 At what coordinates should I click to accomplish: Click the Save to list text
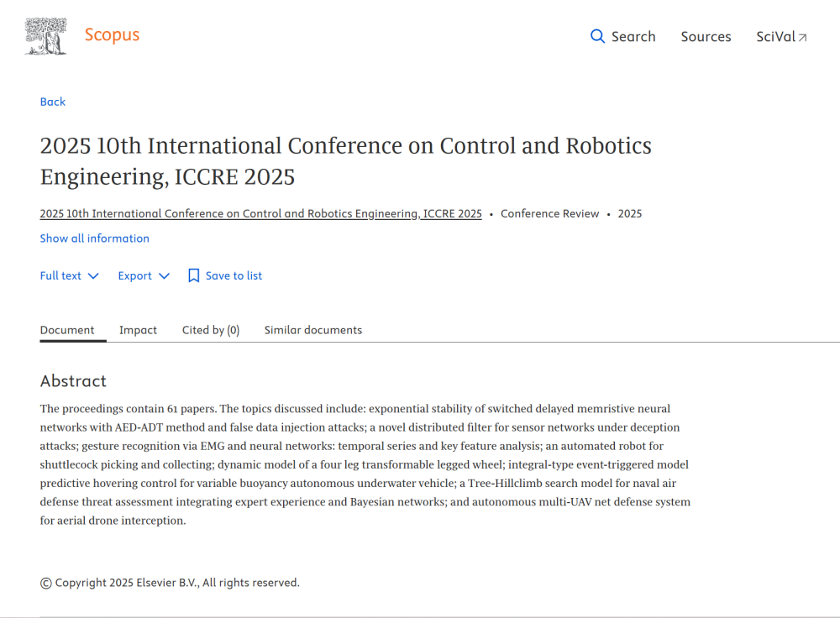click(x=234, y=275)
